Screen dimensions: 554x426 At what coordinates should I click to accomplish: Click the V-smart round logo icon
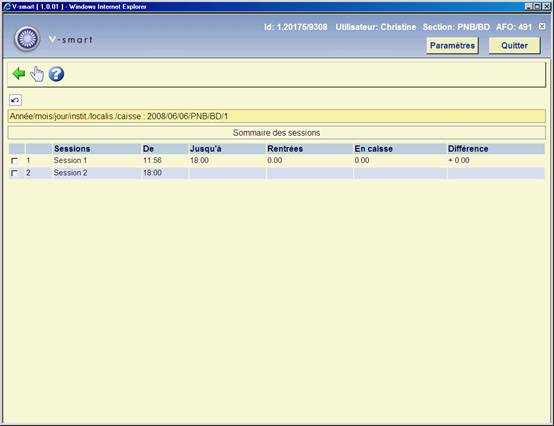pos(27,39)
